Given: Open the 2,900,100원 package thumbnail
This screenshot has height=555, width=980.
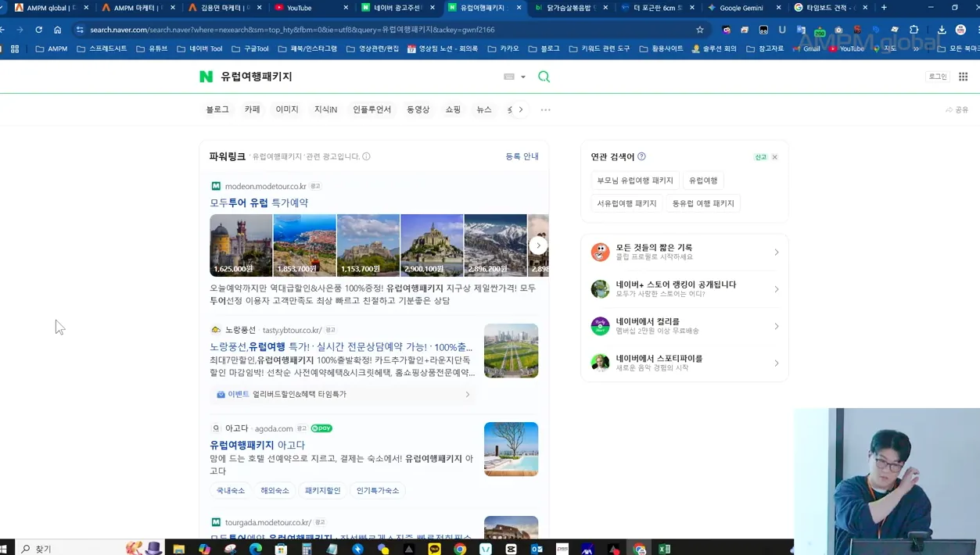Looking at the screenshot, I should (x=432, y=245).
